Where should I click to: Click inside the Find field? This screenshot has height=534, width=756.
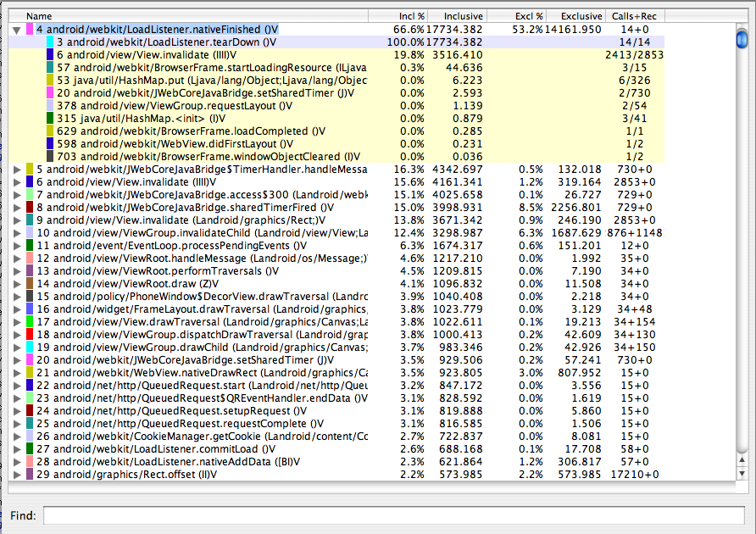339,515
